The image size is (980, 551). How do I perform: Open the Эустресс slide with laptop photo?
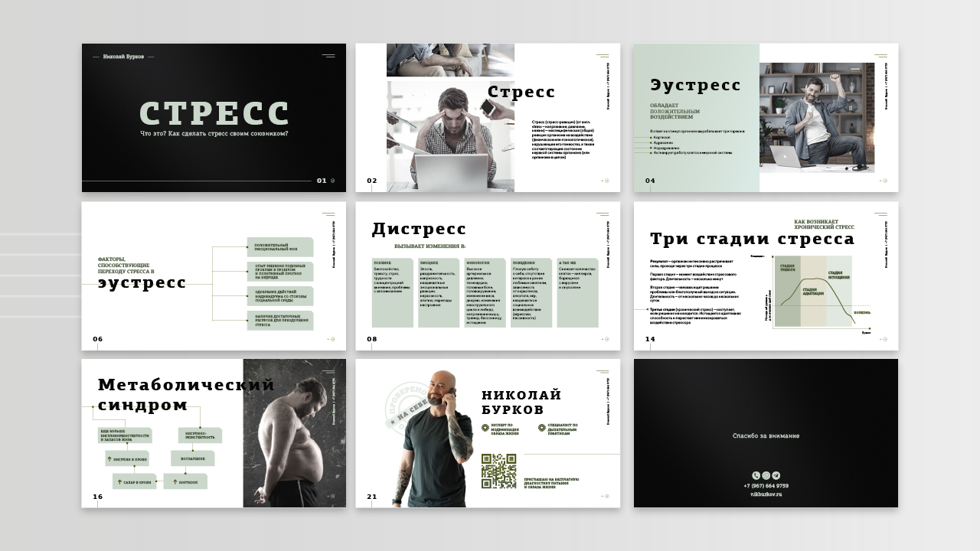766,117
